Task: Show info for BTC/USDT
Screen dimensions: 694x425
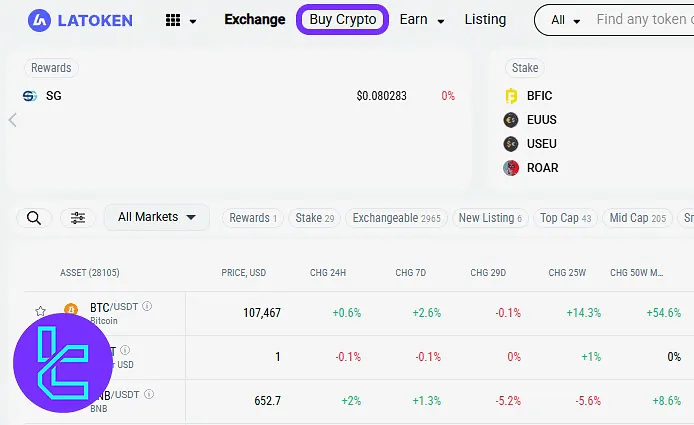Action: [147, 306]
